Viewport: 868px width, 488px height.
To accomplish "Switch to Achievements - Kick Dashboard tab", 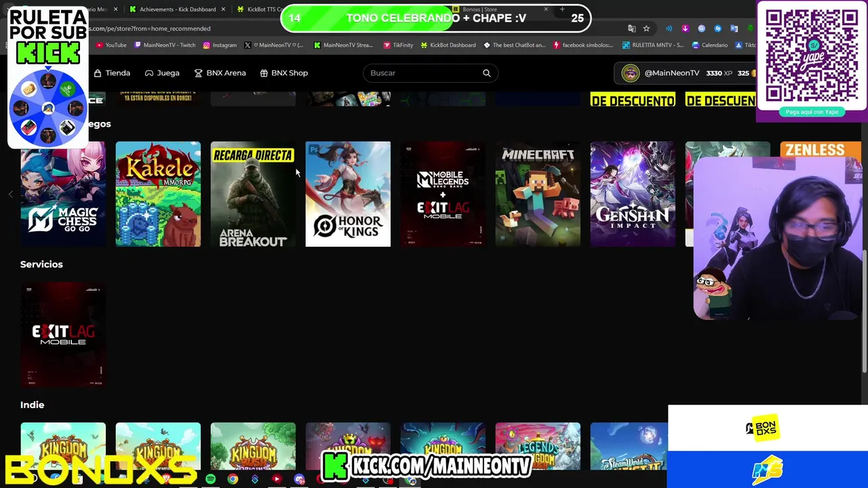I will pyautogui.click(x=178, y=9).
